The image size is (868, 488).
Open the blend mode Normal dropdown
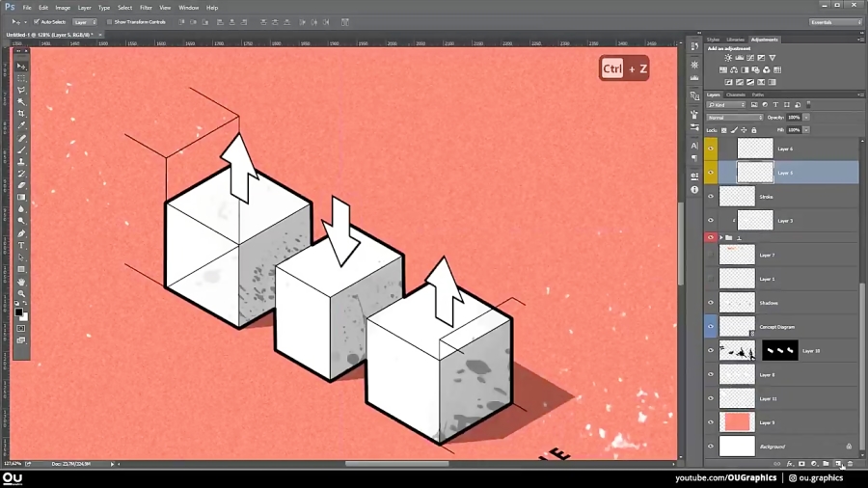(734, 118)
